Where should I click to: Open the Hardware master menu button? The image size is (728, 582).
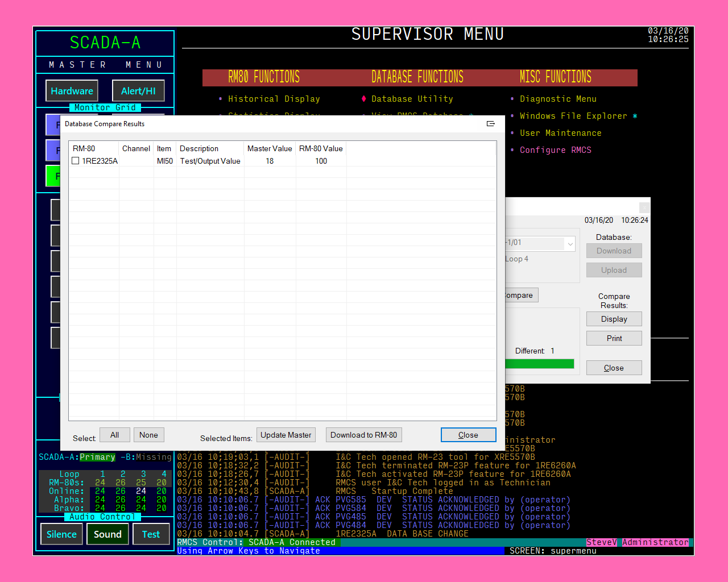72,91
